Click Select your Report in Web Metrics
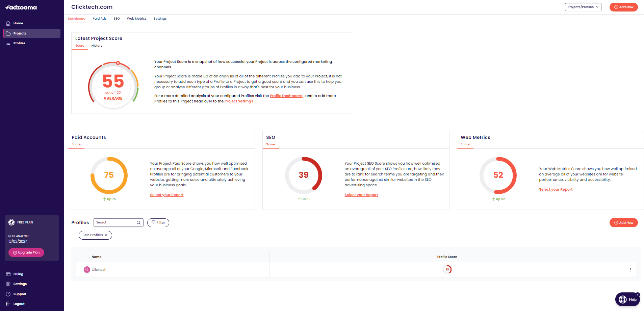 [556, 190]
